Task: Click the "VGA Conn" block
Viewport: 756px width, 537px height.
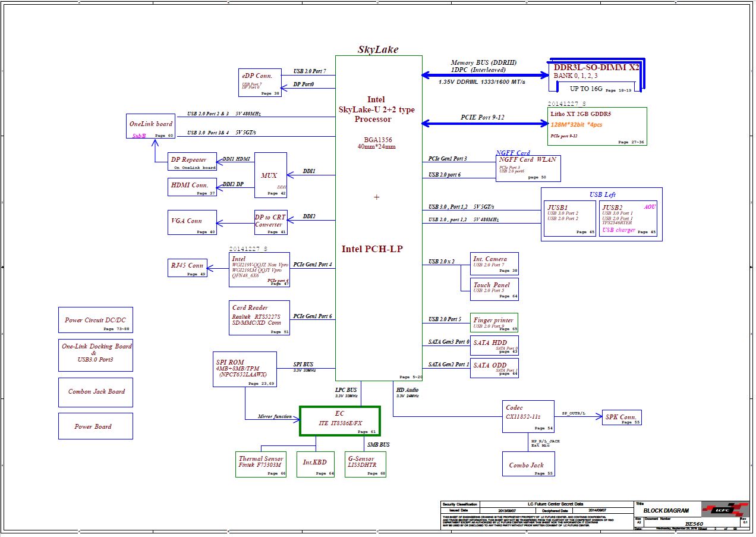Action: (x=193, y=223)
